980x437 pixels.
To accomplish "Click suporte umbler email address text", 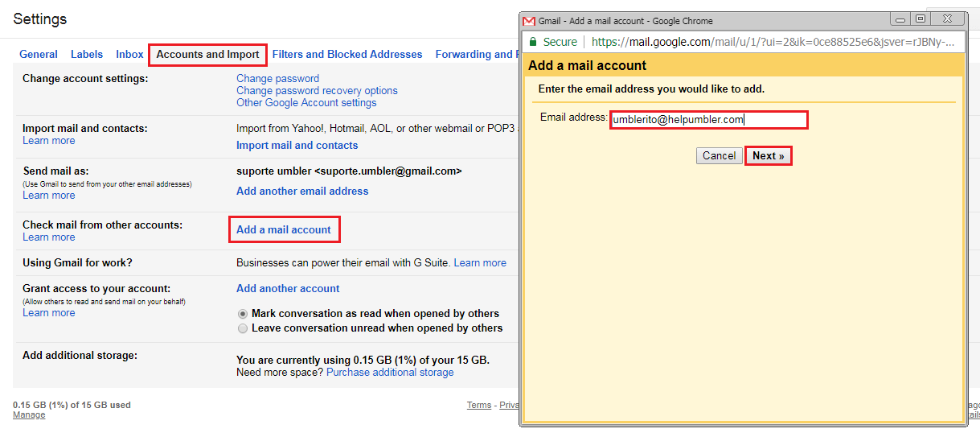I will 349,171.
